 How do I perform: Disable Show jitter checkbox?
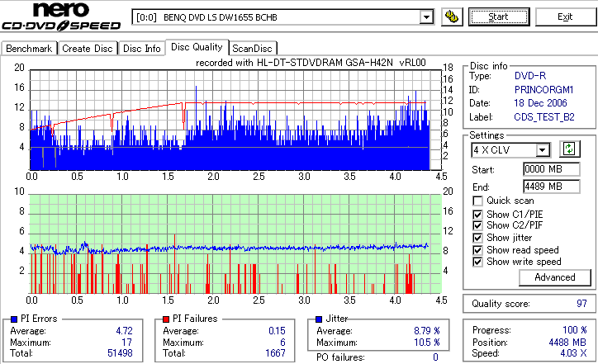477,239
